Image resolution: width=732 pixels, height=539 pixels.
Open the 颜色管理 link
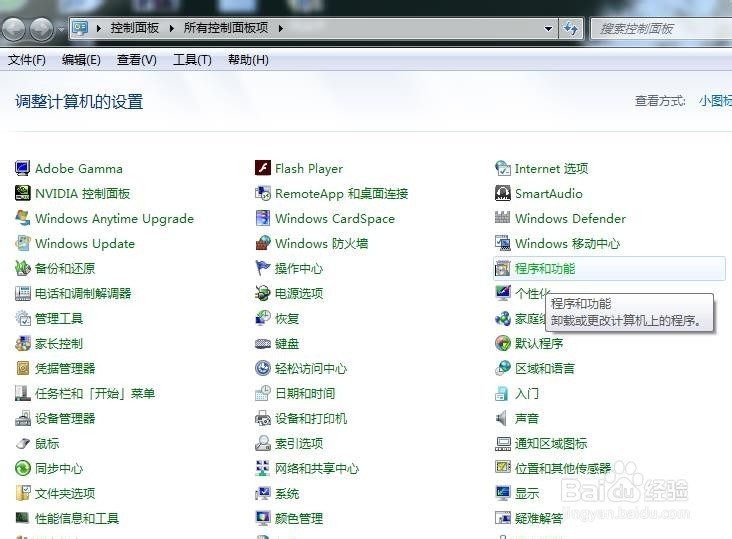tap(299, 518)
